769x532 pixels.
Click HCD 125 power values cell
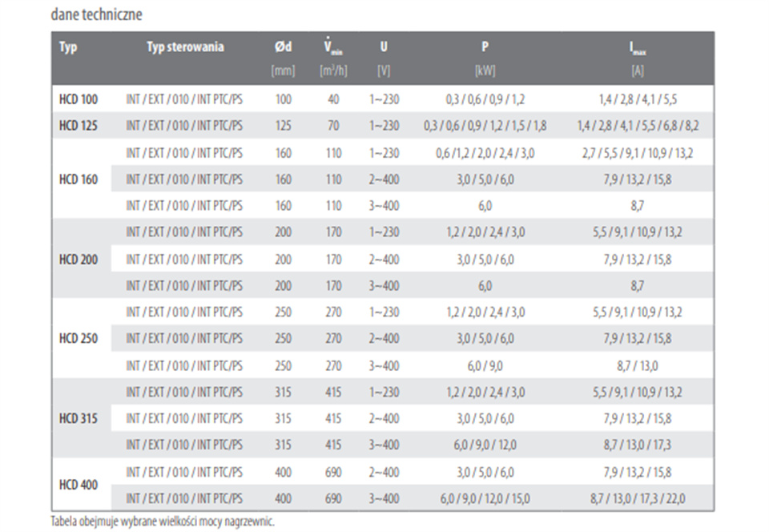(x=485, y=126)
